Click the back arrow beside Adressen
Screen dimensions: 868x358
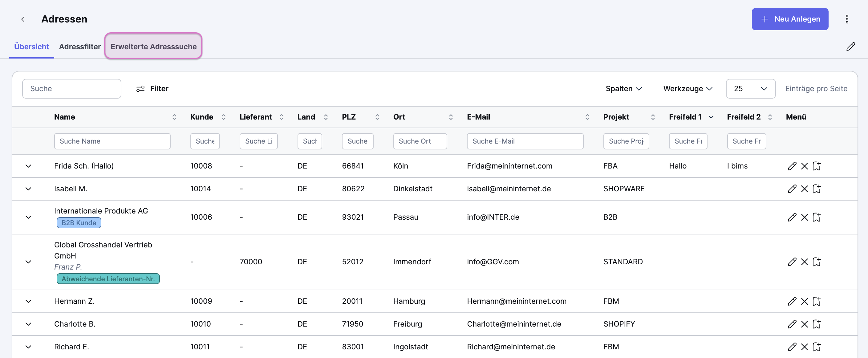click(23, 19)
